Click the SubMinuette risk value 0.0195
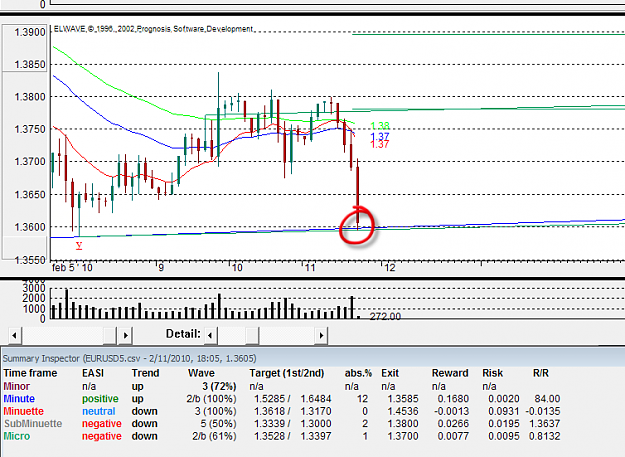625x457 pixels. (504, 424)
